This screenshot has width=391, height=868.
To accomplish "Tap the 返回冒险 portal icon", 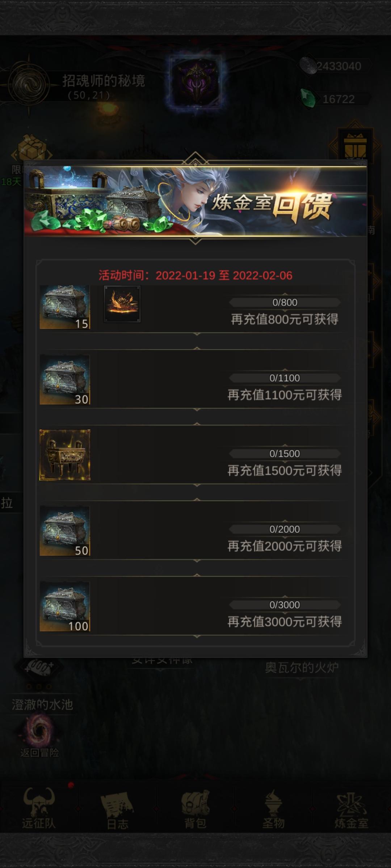I will point(39,731).
